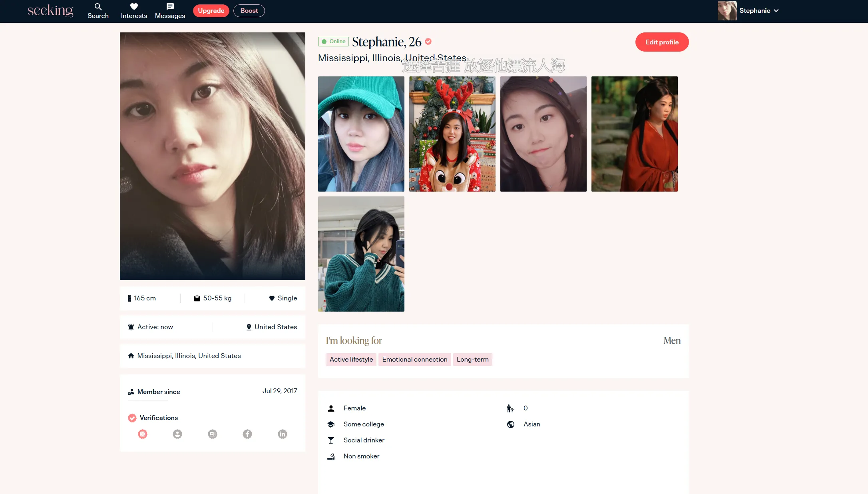Viewport: 868px width, 494px height.
Task: Click the ID card verification badge
Action: click(x=213, y=434)
